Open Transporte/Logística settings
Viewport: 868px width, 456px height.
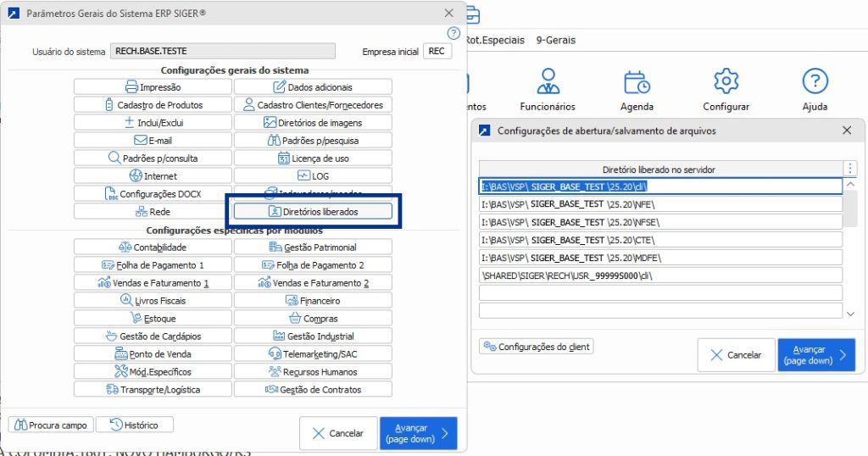tap(153, 389)
